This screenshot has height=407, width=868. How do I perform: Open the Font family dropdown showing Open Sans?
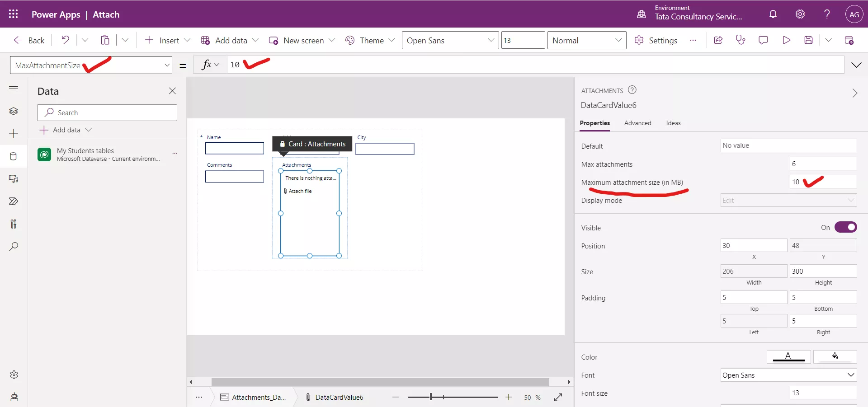coord(450,40)
